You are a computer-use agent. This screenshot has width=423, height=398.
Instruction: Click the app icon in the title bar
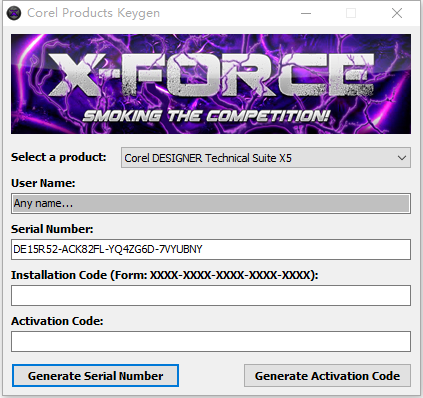[14, 13]
